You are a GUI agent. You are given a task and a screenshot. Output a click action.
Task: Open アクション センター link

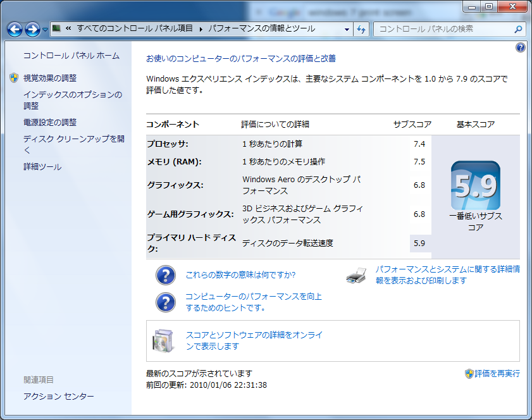(59, 396)
